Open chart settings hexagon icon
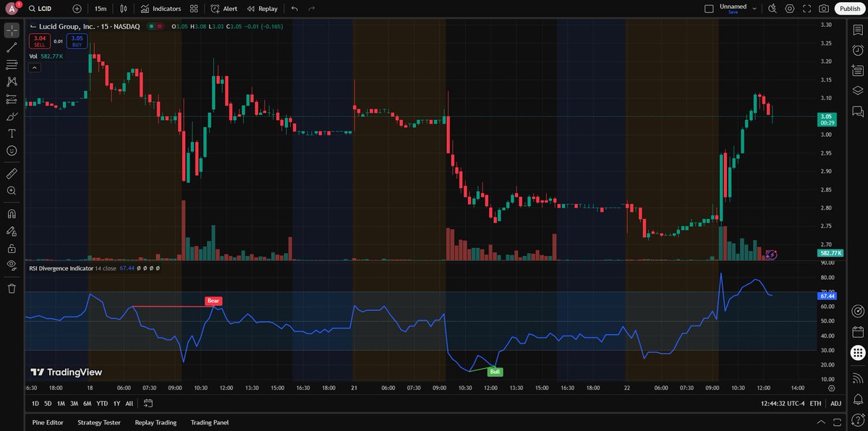 (x=790, y=9)
